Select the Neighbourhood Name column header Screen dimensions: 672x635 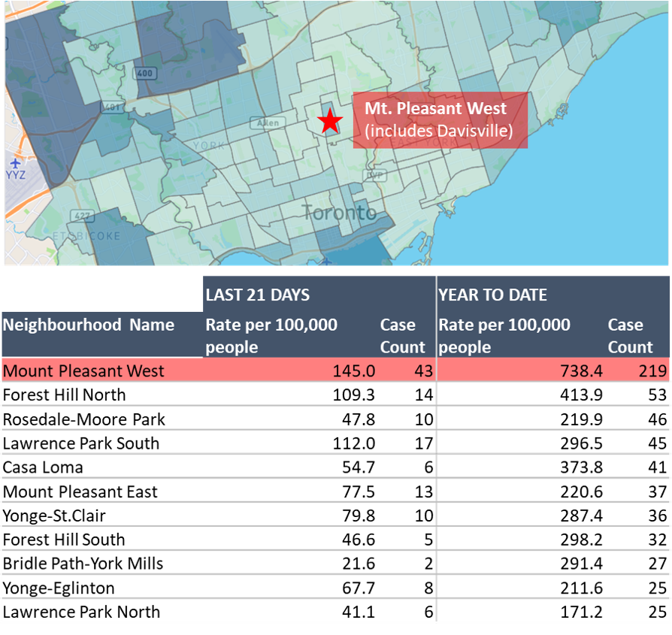coord(89,325)
